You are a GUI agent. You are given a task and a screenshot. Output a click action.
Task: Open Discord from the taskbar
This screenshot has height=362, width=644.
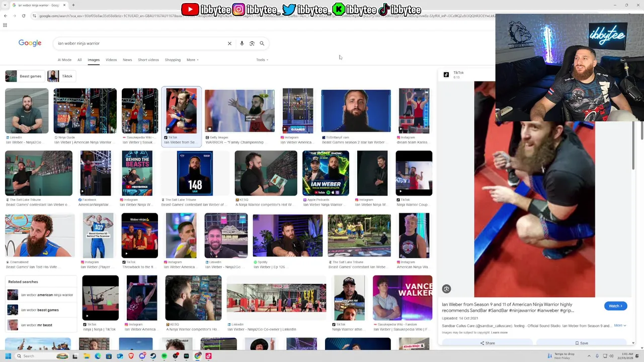click(x=142, y=356)
